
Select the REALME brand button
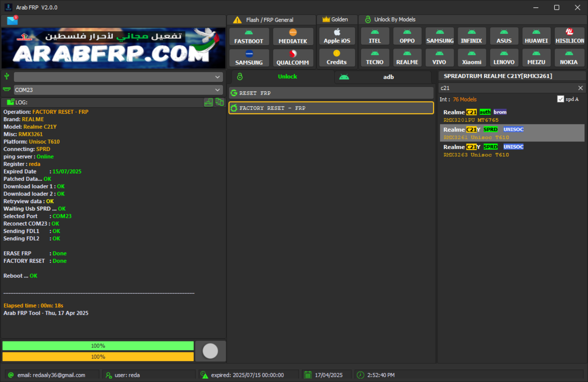coord(407,58)
